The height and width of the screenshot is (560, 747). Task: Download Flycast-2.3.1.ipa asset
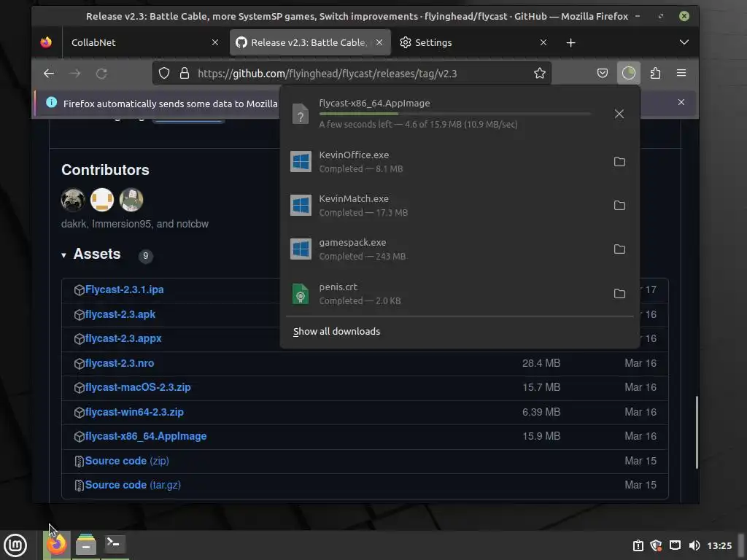click(124, 289)
